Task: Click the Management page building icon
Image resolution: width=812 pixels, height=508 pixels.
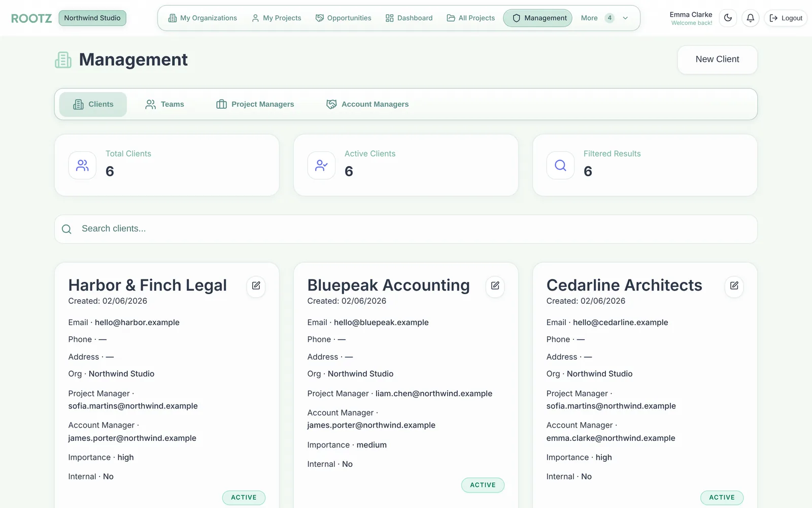Action: (63, 60)
